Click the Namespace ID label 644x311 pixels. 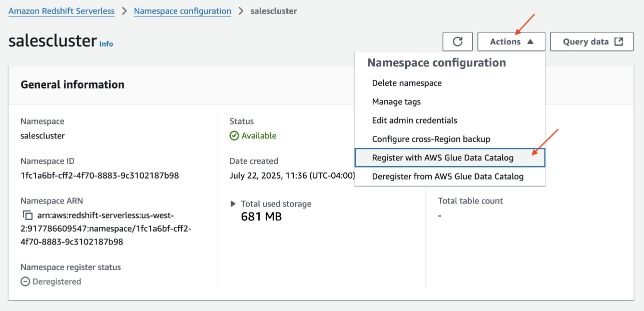(48, 161)
